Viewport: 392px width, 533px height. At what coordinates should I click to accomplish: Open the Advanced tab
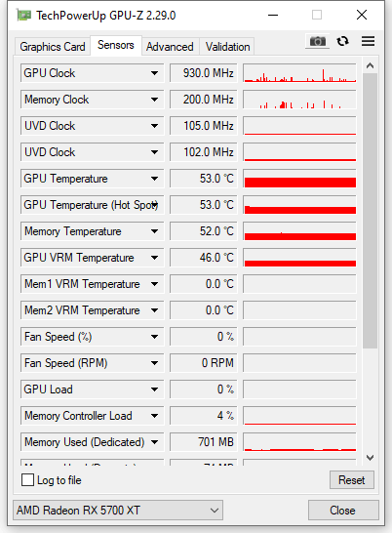170,47
